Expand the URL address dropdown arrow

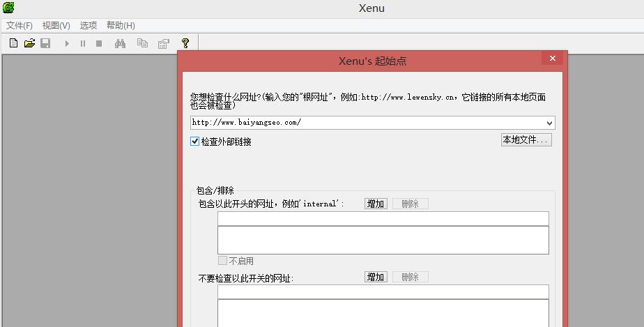(549, 123)
